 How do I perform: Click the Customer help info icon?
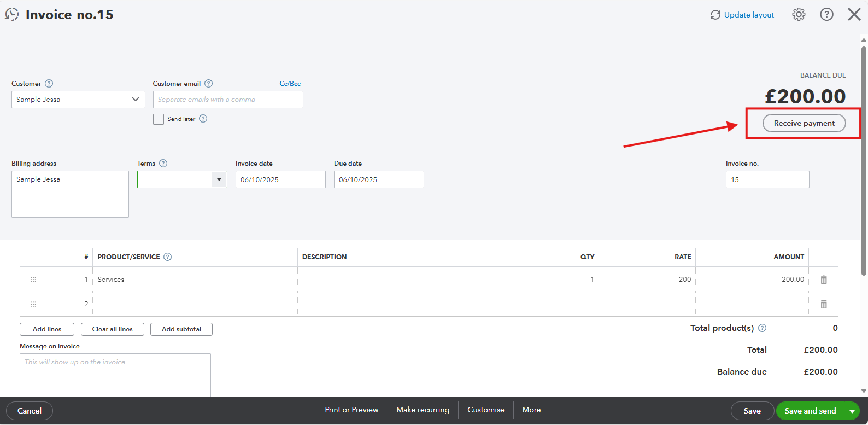click(49, 84)
